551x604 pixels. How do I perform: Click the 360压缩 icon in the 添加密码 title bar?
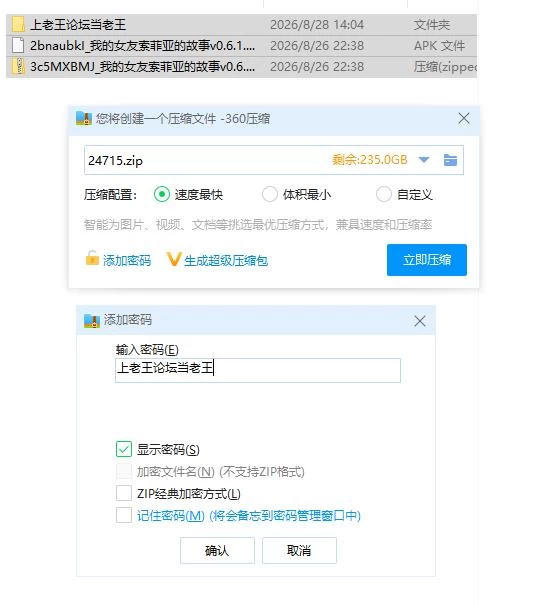[x=92, y=320]
